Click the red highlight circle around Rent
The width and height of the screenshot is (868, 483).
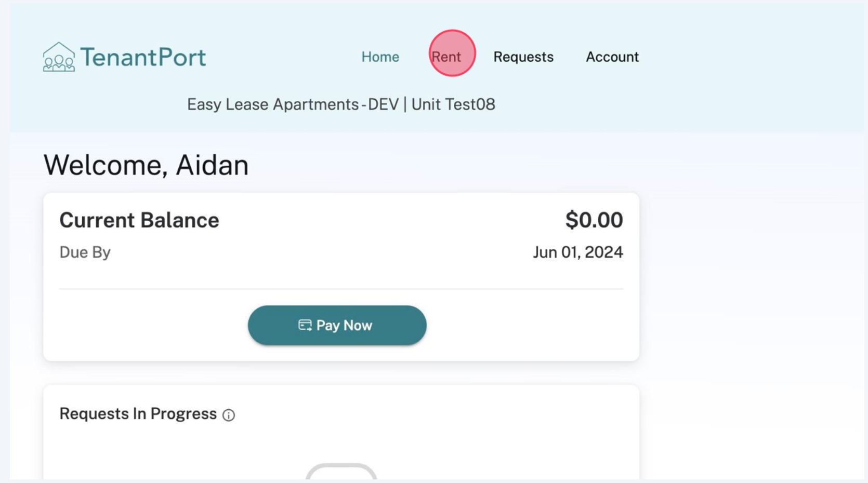pyautogui.click(x=452, y=53)
